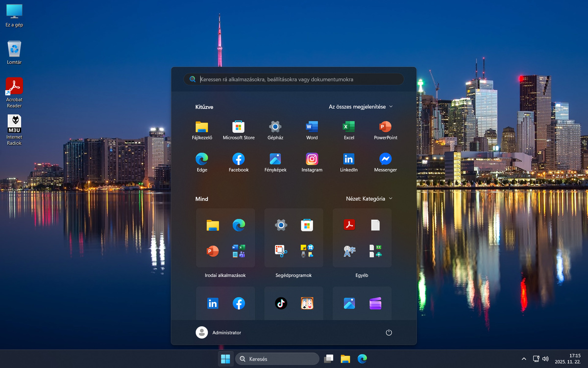Launch Word from pinned apps
The image size is (588, 368).
click(x=312, y=131)
